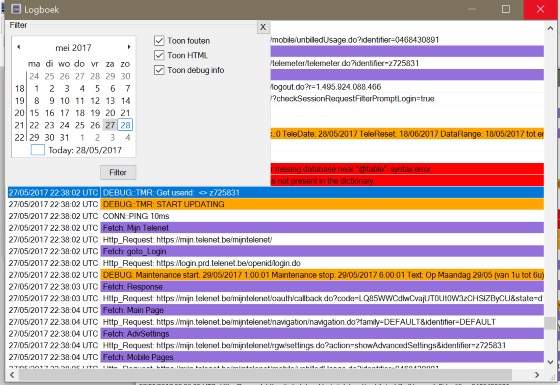The width and height of the screenshot is (560, 385).
Task: Select May 1 in calendar
Action: click(x=36, y=89)
